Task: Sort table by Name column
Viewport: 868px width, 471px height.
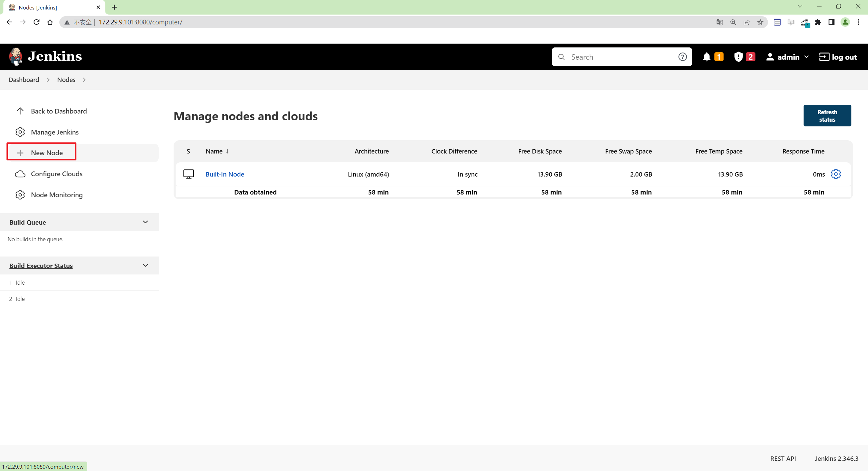Action: tap(217, 151)
